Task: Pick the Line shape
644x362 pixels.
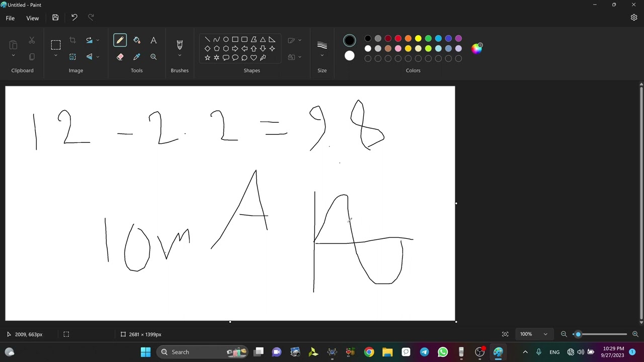Action: pyautogui.click(x=207, y=39)
